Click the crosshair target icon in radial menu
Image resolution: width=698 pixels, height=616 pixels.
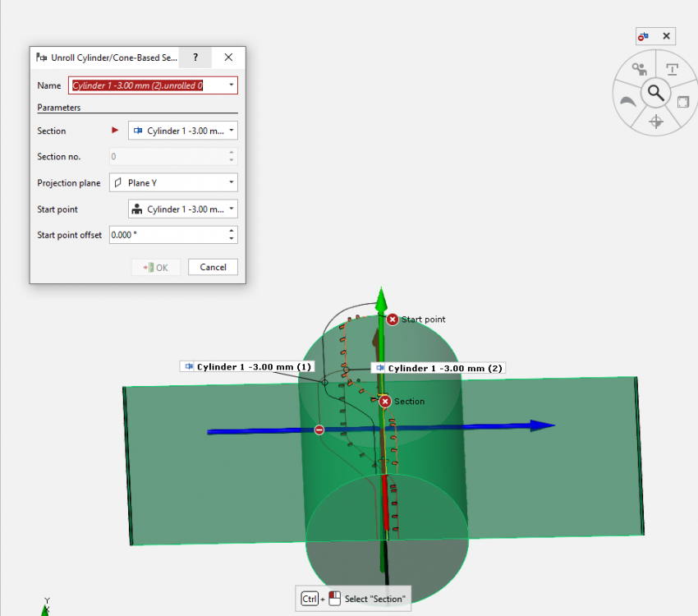click(655, 122)
